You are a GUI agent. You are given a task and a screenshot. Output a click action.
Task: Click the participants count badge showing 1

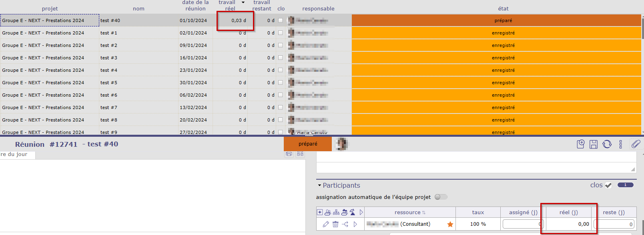(x=626, y=185)
